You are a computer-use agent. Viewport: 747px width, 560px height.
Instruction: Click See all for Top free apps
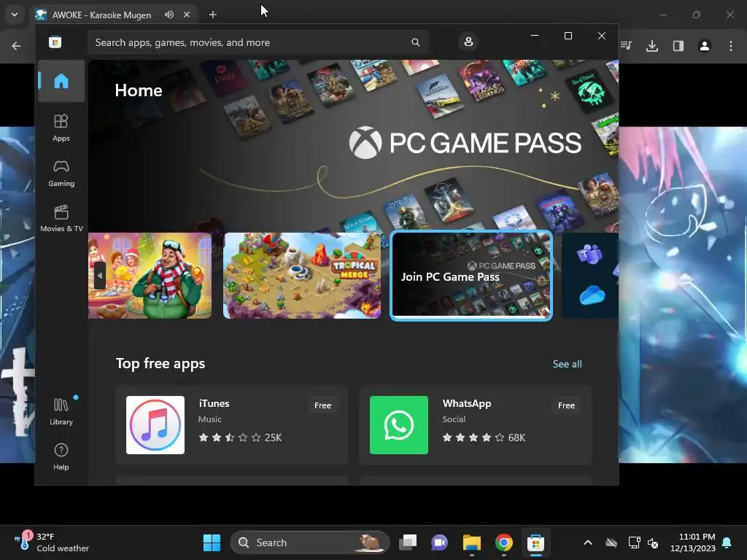[567, 365]
